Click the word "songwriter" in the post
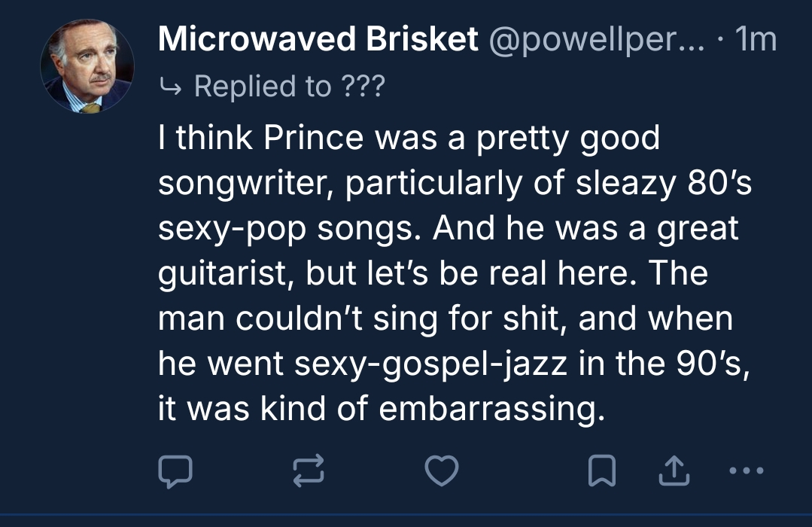Screen dimensions: 812x527 (245, 184)
